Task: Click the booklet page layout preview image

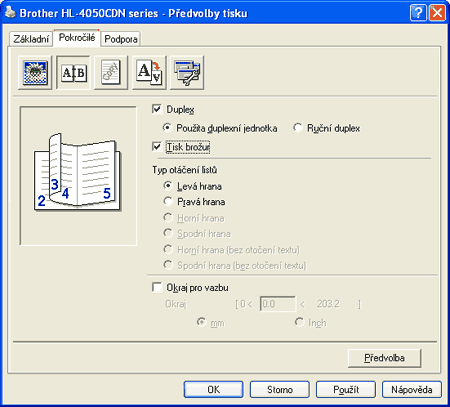Action: (x=78, y=172)
